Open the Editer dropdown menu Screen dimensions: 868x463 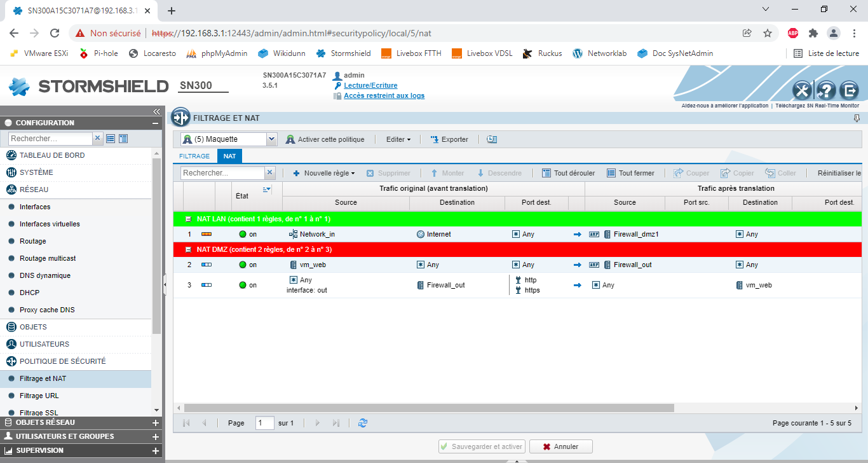[x=398, y=139]
